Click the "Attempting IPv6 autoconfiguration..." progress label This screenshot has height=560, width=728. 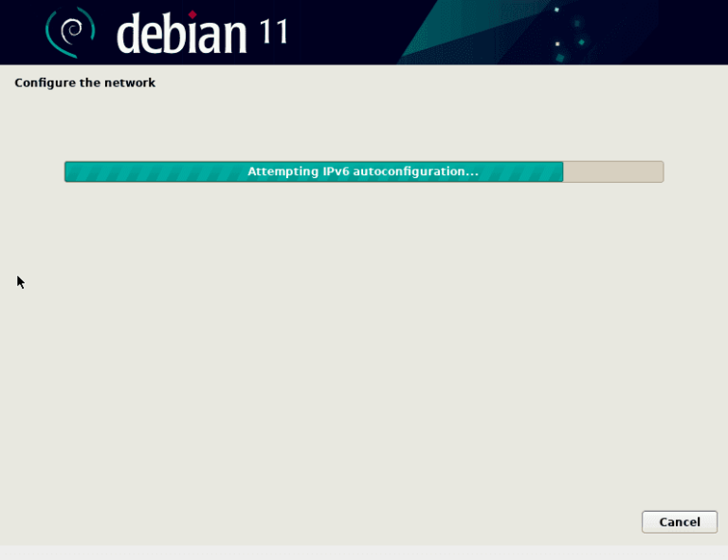pyautogui.click(x=362, y=172)
